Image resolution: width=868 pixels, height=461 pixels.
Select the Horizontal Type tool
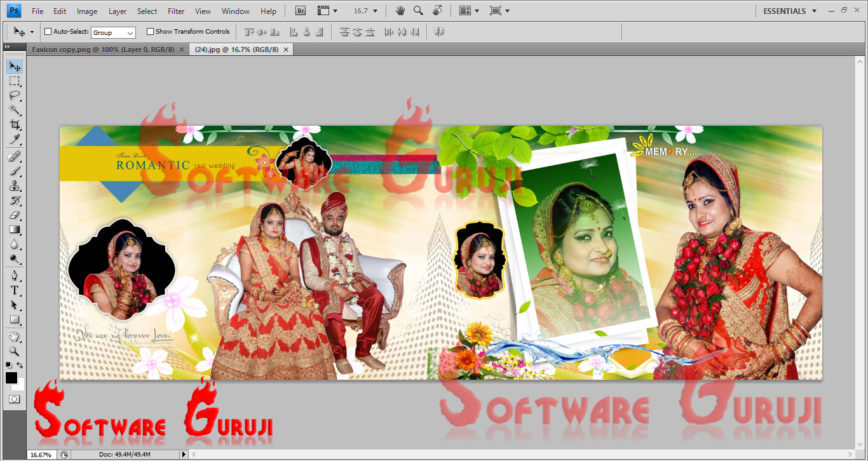pyautogui.click(x=15, y=291)
